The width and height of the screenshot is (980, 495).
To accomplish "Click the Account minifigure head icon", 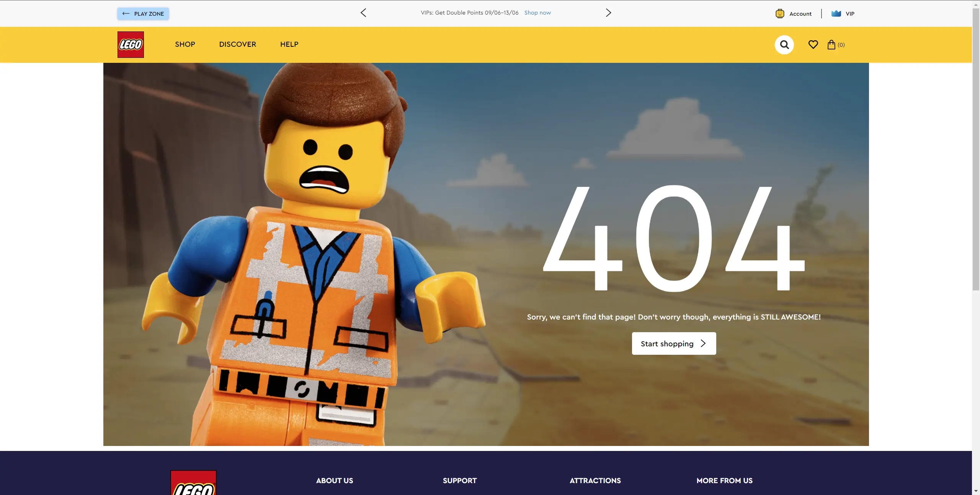I will pos(780,14).
